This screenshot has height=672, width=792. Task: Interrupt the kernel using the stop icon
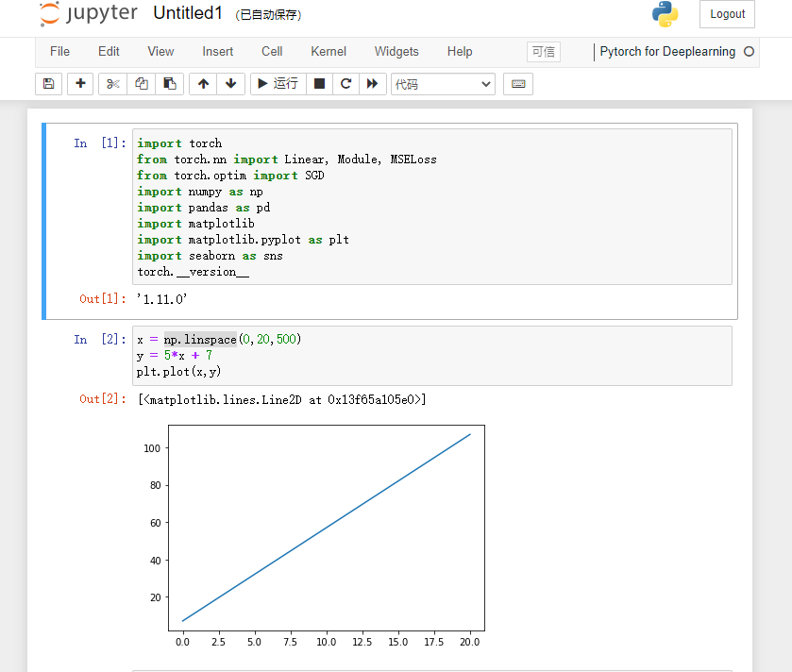(319, 84)
